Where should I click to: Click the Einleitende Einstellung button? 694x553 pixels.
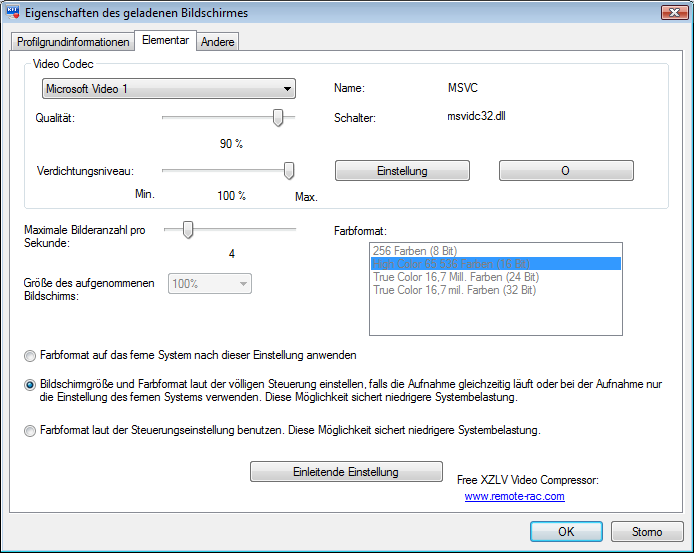[346, 472]
